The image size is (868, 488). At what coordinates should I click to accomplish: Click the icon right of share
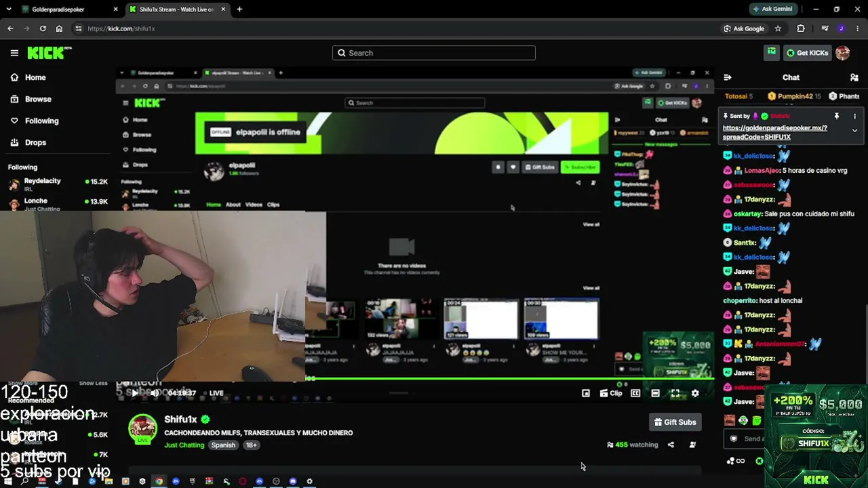click(692, 445)
